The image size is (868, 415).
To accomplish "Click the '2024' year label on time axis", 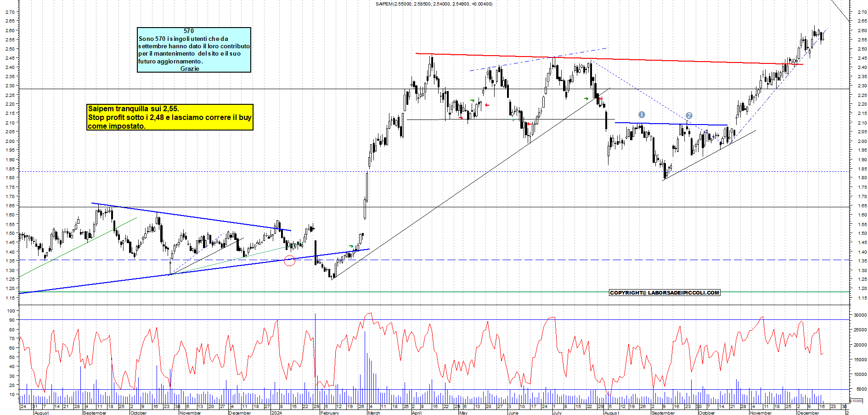I will [276, 413].
